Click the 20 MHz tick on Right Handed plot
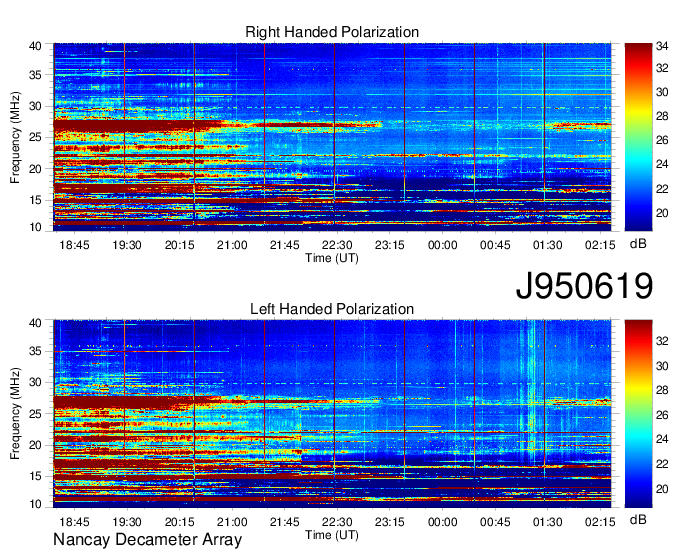 pyautogui.click(x=35, y=169)
